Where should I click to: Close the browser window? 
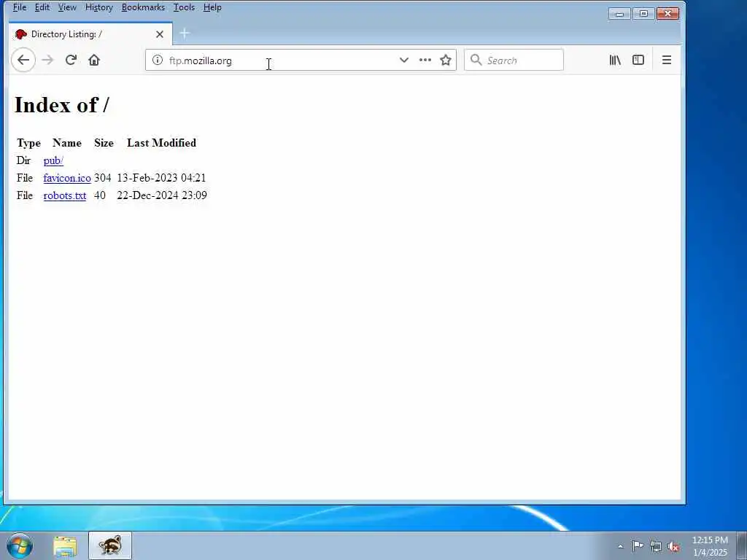[667, 14]
